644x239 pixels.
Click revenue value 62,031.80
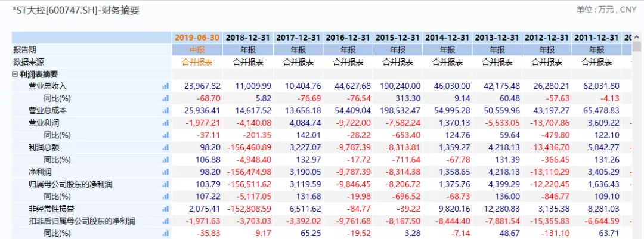[x=602, y=86]
